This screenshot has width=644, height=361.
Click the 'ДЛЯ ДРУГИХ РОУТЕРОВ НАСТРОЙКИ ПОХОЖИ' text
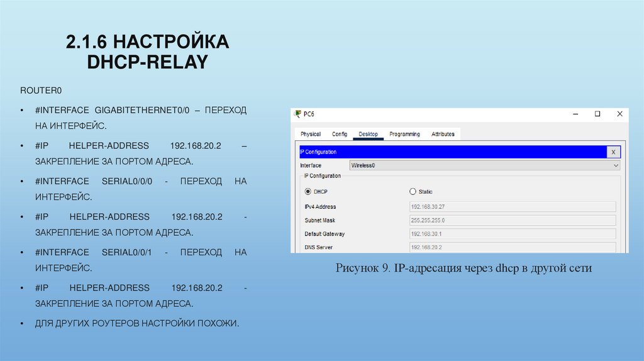136,323
